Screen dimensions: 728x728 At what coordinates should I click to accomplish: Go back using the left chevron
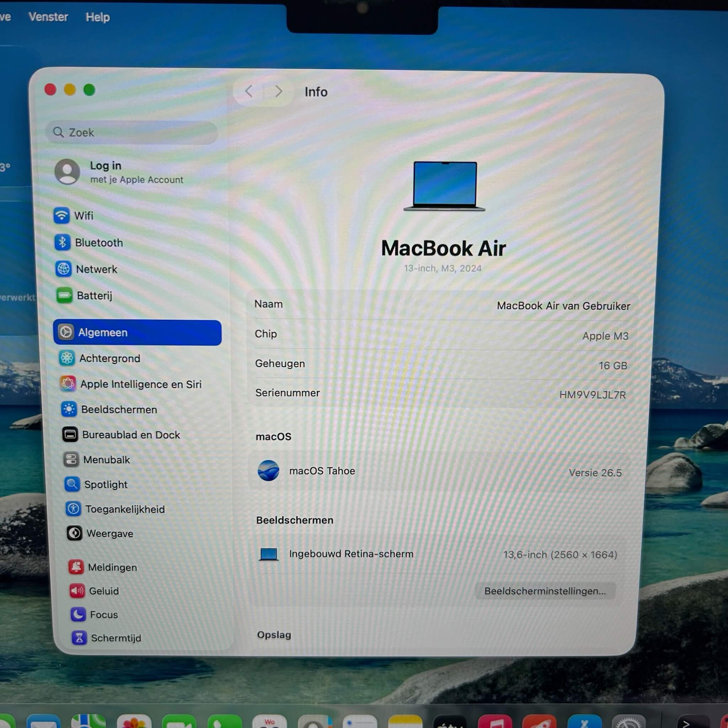[x=249, y=91]
